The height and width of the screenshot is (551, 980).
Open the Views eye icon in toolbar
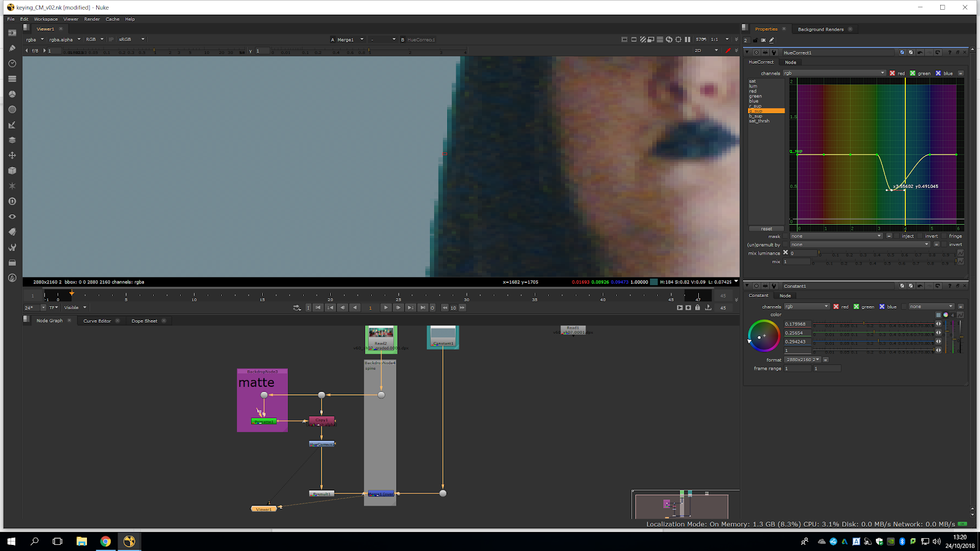[12, 217]
